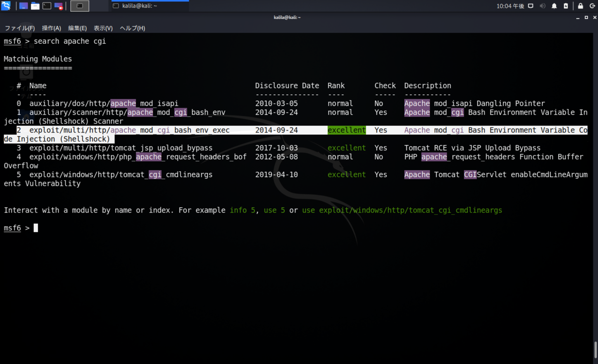The width and height of the screenshot is (598, 364).
Task: Open the 編集(E) menu
Action: coord(77,28)
